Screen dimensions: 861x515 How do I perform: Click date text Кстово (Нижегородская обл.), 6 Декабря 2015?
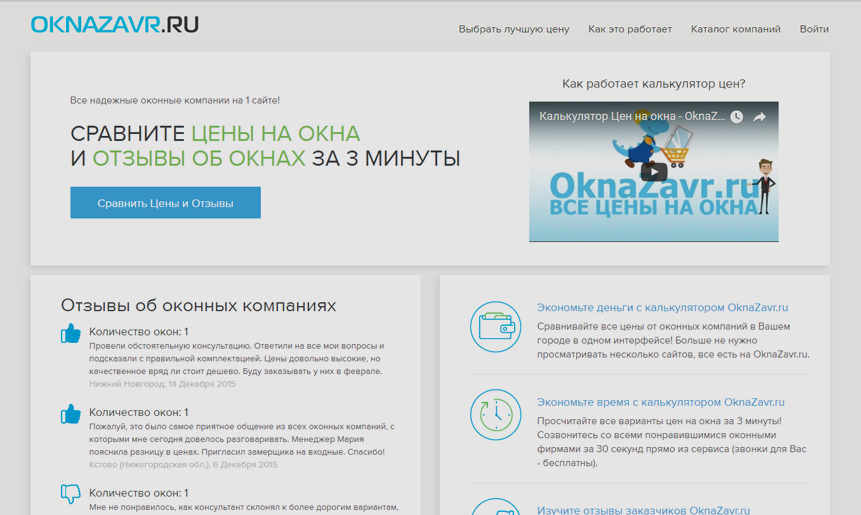coord(183,464)
